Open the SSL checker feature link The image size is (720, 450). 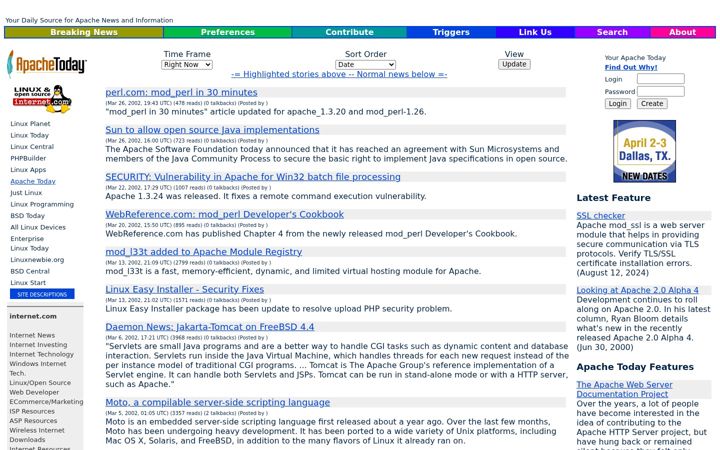click(601, 216)
